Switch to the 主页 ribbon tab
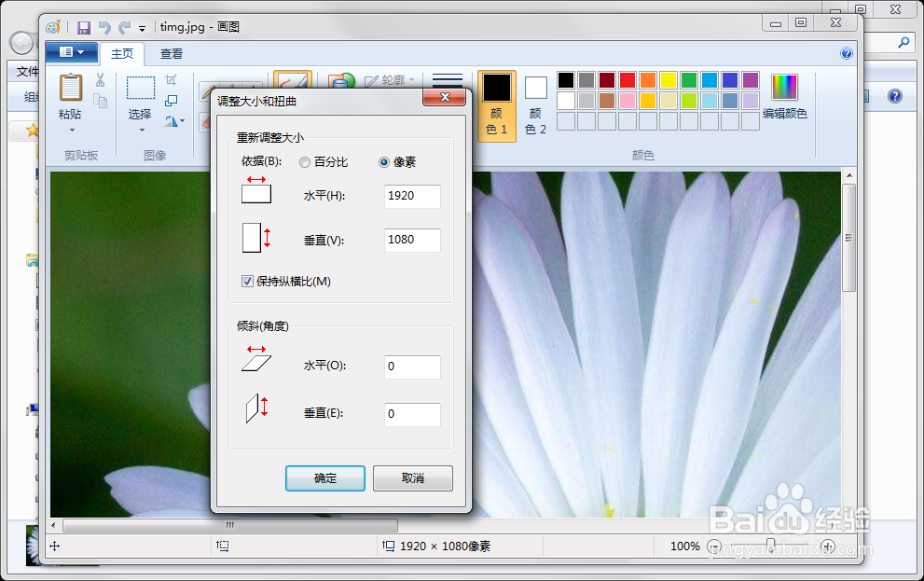The height and width of the screenshot is (581, 924). pyautogui.click(x=122, y=53)
